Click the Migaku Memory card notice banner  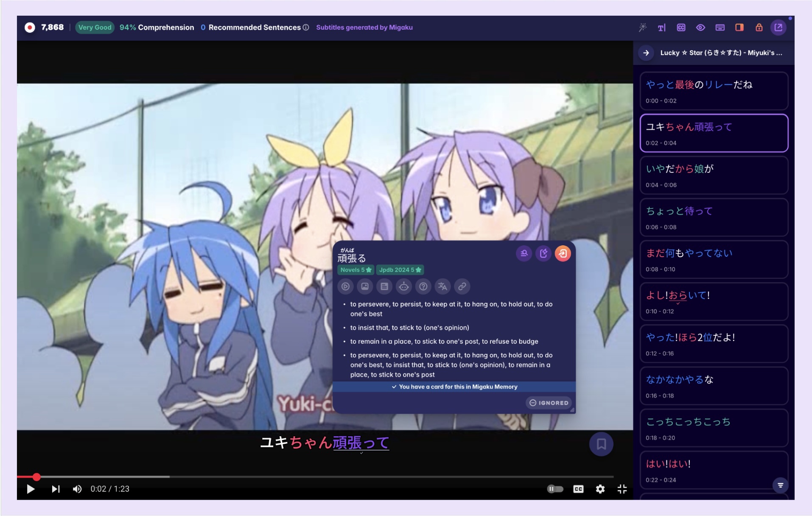click(x=454, y=387)
